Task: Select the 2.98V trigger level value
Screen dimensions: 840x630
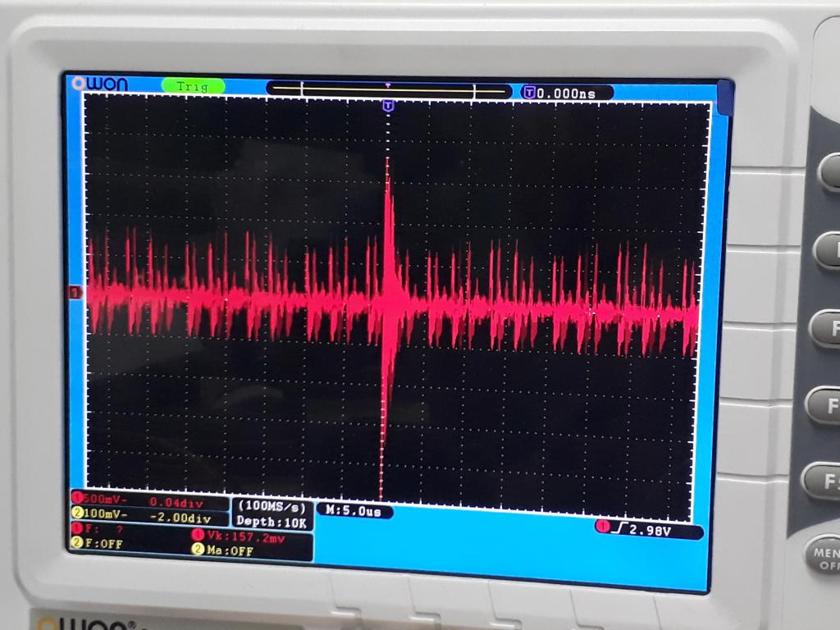Action: (x=650, y=531)
